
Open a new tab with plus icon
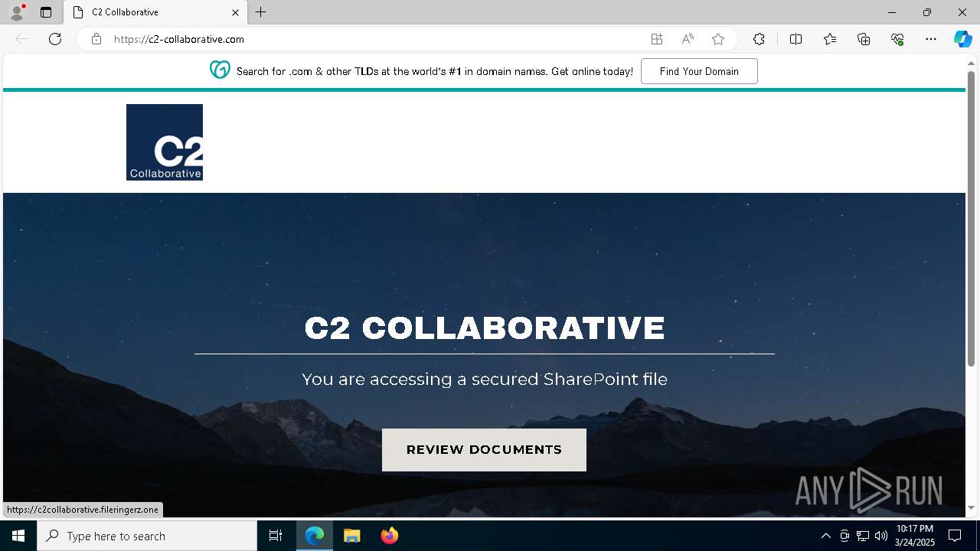tap(261, 12)
